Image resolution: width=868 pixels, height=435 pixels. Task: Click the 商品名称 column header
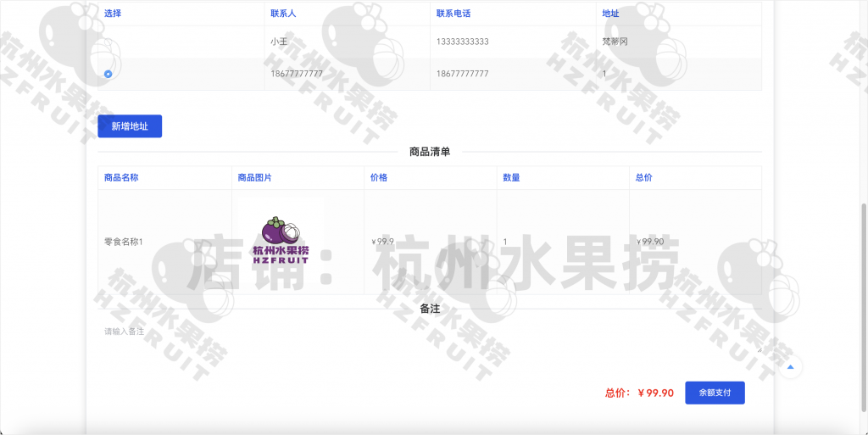(x=121, y=178)
